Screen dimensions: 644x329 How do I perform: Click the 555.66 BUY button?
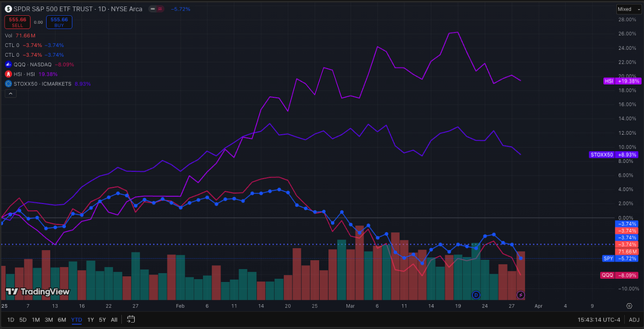[59, 22]
